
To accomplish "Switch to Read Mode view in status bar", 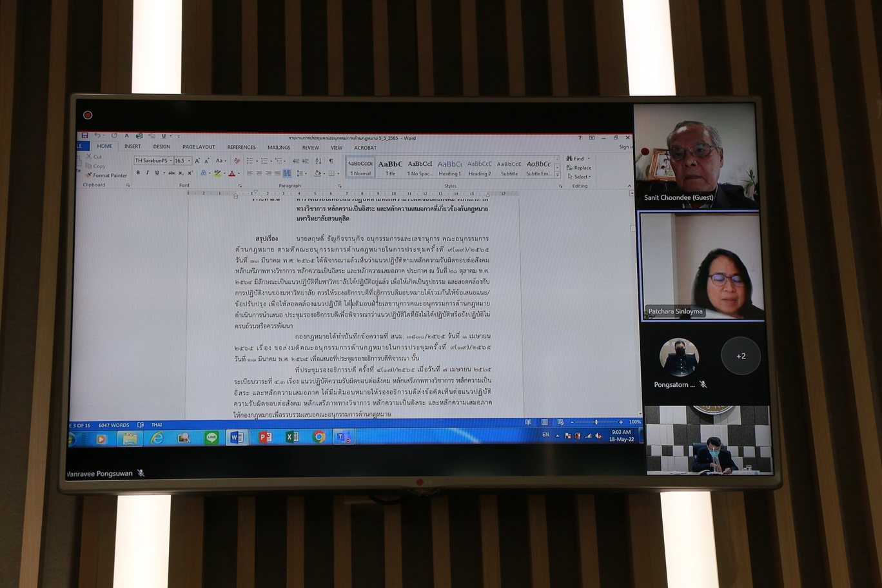I will coord(529,422).
